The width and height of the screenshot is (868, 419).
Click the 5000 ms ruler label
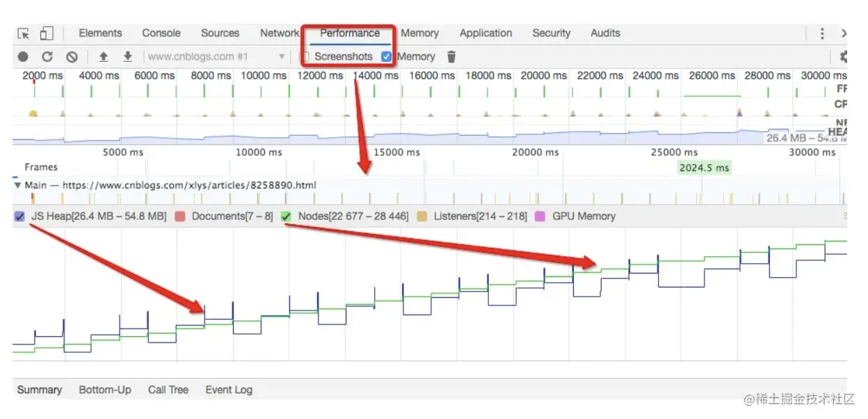pos(123,152)
